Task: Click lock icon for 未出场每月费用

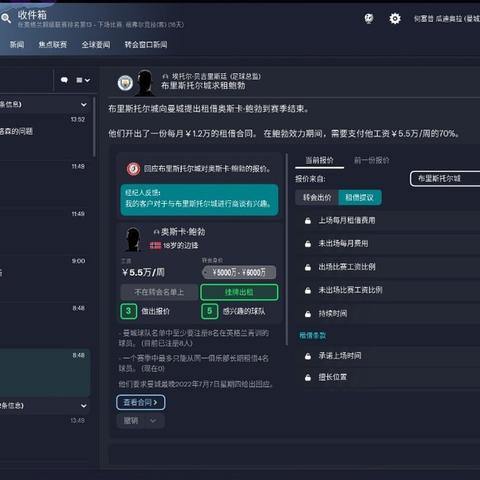Action: coord(308,244)
